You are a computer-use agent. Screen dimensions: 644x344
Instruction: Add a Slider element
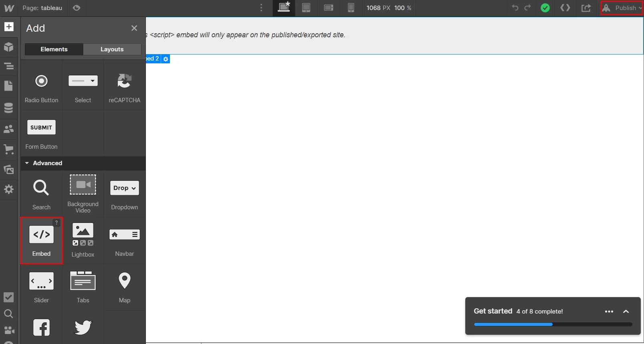(41, 287)
